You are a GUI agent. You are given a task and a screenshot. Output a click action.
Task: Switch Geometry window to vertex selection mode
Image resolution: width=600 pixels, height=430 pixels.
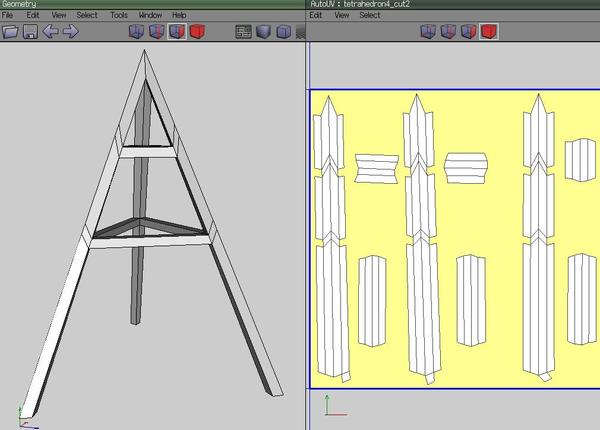137,31
